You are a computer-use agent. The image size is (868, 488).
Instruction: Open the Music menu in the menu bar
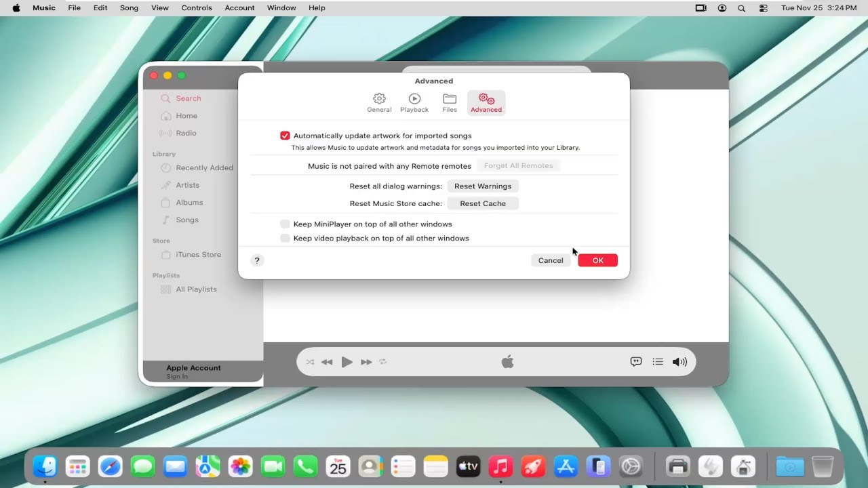coord(44,8)
